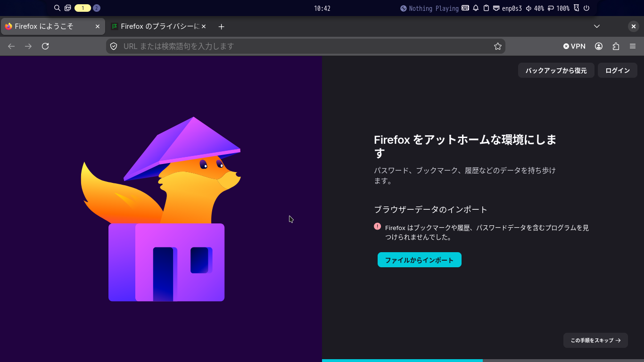Screen dimensions: 644x362
Task: Click the volume indicator showing 40%
Action: coord(535,8)
